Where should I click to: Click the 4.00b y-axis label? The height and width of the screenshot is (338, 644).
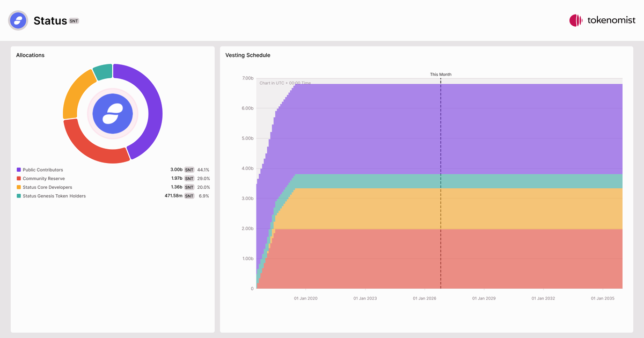(x=247, y=168)
